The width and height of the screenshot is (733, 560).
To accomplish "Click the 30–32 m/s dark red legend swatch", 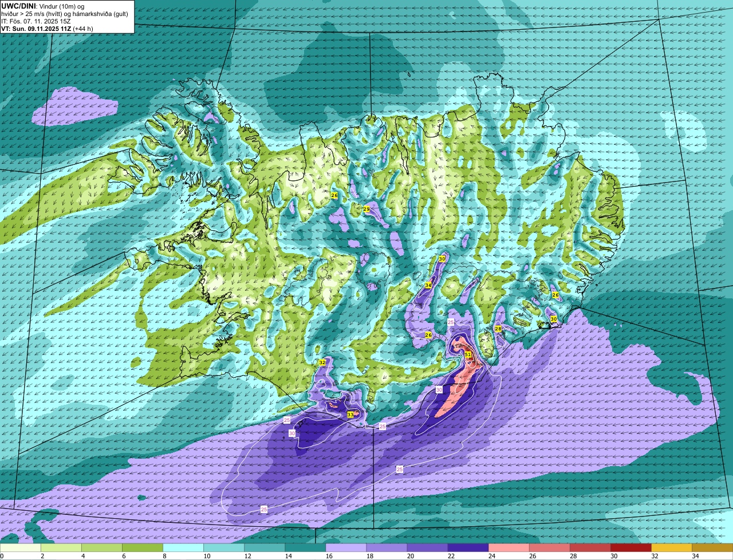I will click(x=630, y=548).
